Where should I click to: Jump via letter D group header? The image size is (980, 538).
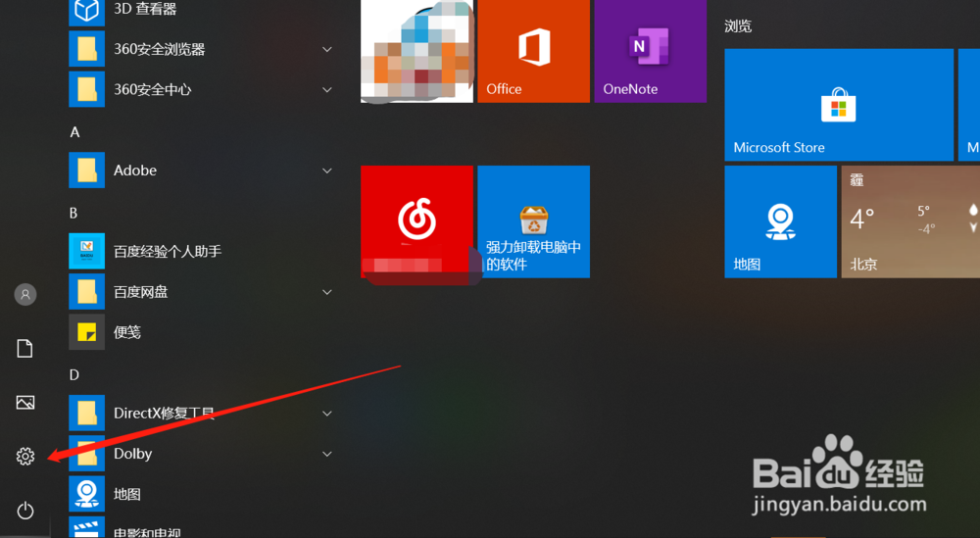(x=74, y=375)
